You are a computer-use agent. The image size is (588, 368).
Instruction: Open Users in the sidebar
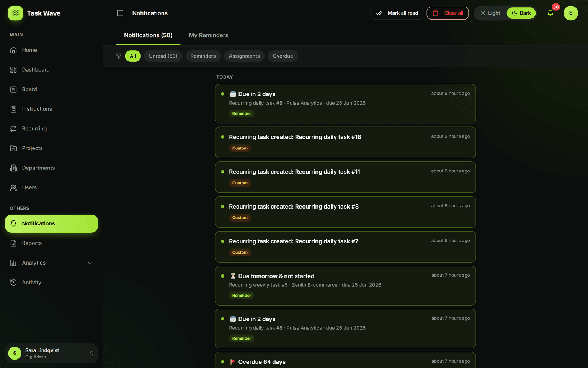(51, 187)
